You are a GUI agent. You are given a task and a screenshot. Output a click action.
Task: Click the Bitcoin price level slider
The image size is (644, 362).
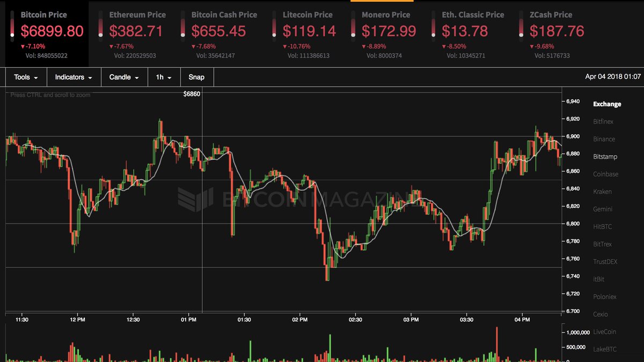[12, 26]
